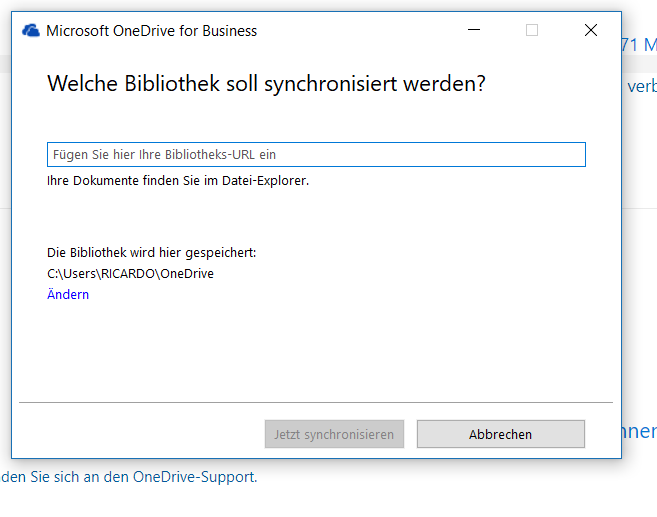This screenshot has height=517, width=657.
Task: Select the path text C:\Users\RICARDO\OneDrive
Action: click(130, 274)
